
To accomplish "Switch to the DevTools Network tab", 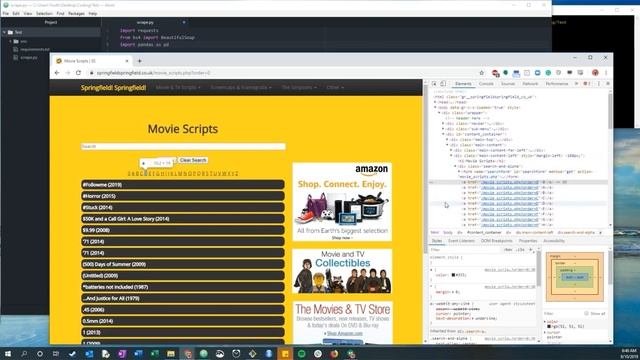I will (530, 84).
